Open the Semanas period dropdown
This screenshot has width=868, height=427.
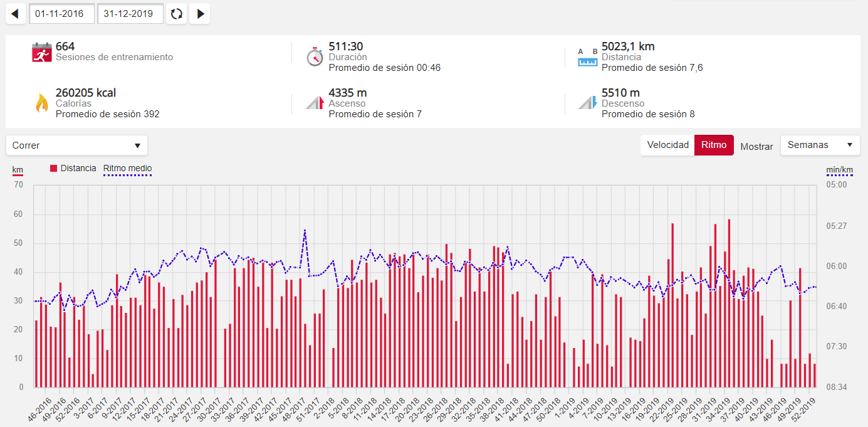point(820,145)
